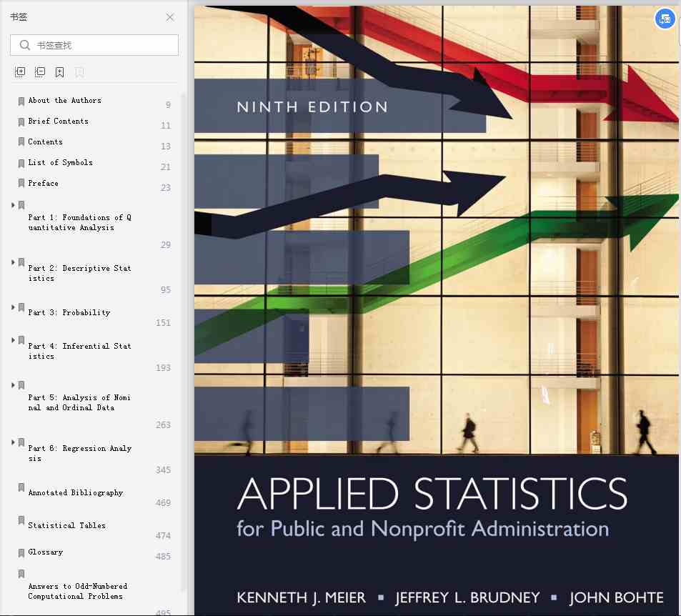Click the Applied Statistics book cover page
This screenshot has width=681, height=616.
[x=436, y=310]
